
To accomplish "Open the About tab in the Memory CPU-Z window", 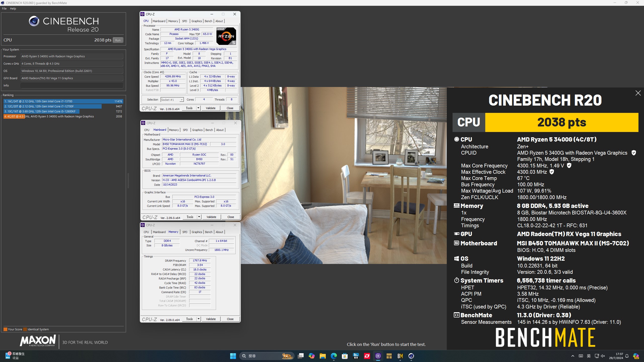I will coord(219,232).
